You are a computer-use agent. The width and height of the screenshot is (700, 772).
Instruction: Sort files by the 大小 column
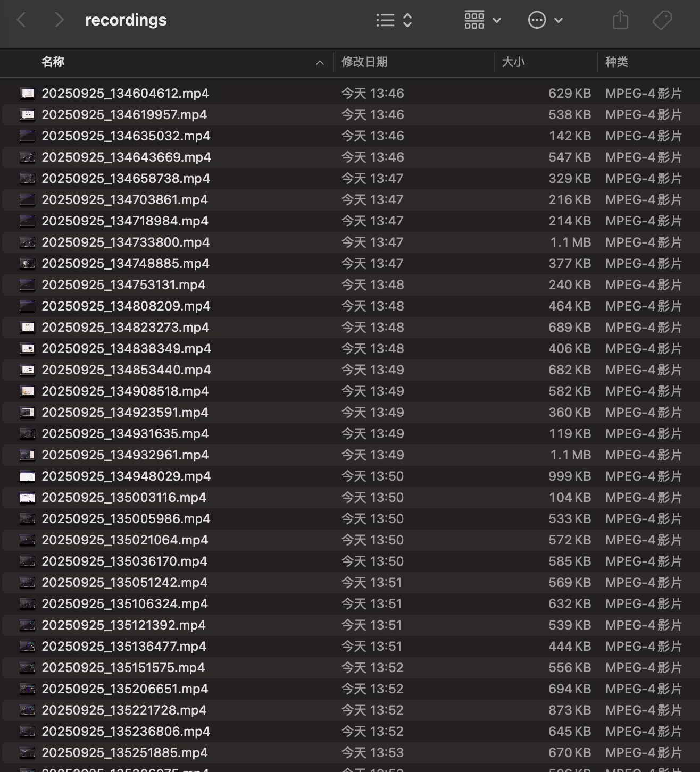pyautogui.click(x=513, y=62)
